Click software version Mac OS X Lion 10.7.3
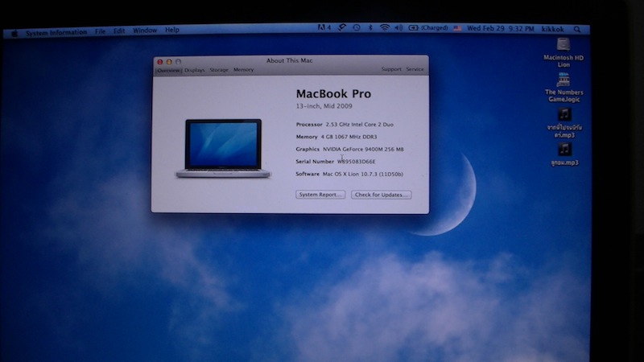Image resolution: width=644 pixels, height=362 pixels. coord(363,174)
